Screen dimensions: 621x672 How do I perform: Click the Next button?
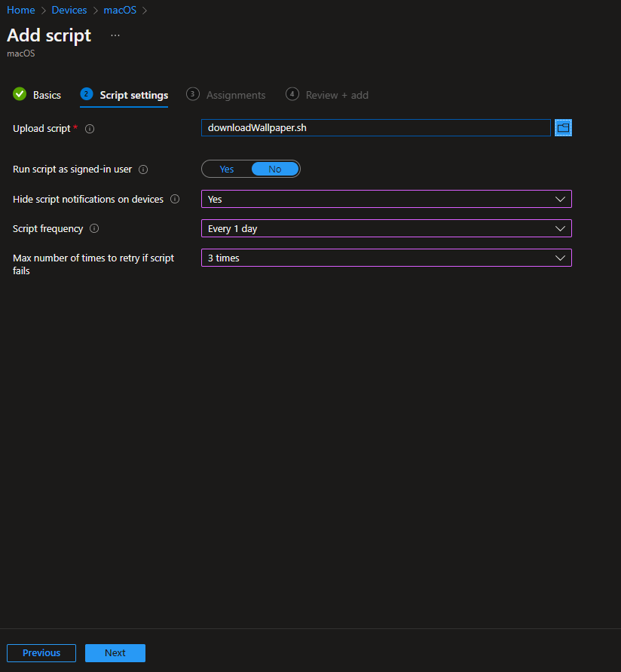tap(115, 652)
